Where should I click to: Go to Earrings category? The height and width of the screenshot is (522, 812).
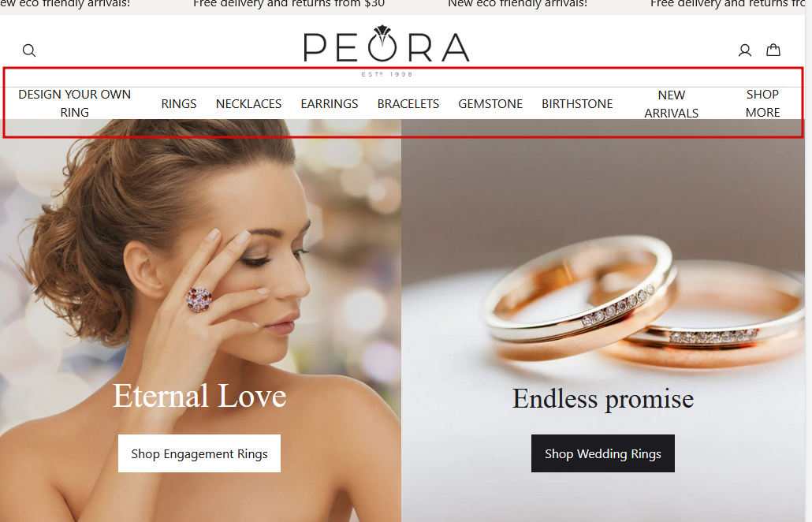pos(330,103)
